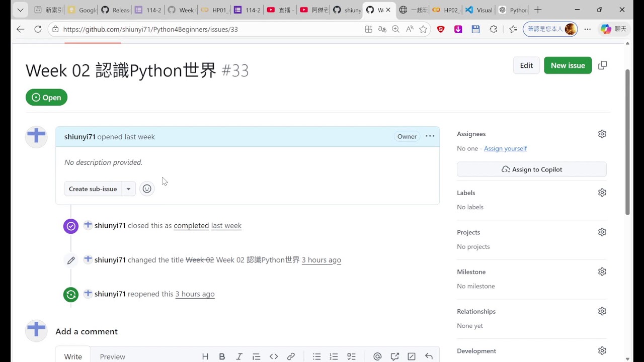Click the Create sub-issue button

[x=93, y=189]
